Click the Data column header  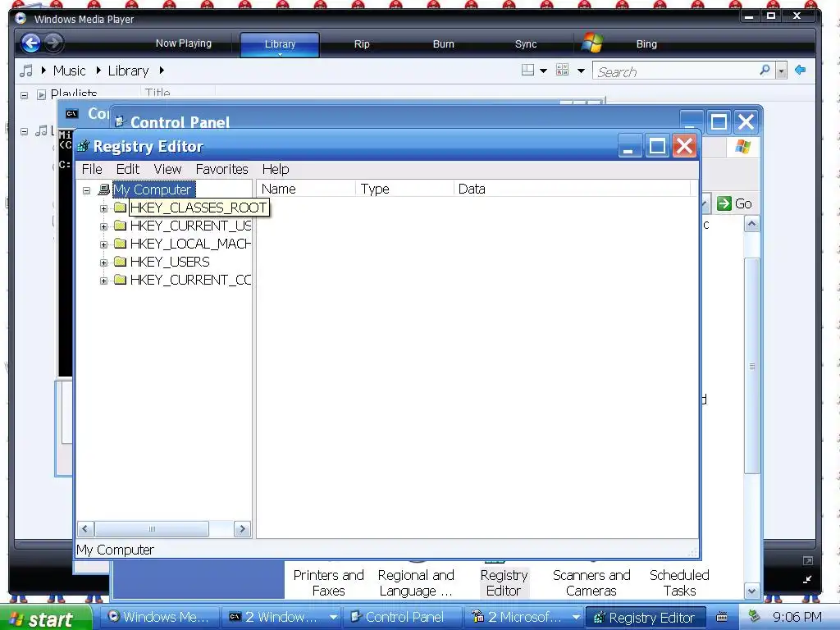point(572,189)
